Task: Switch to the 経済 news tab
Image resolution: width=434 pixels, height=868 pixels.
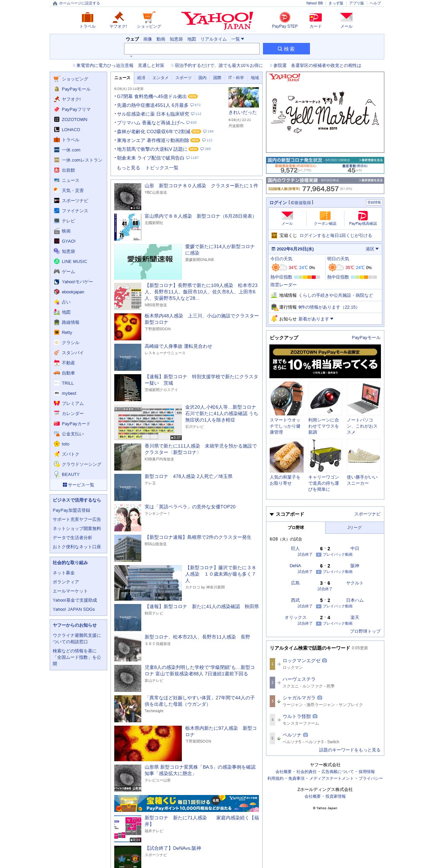Action: point(141,78)
